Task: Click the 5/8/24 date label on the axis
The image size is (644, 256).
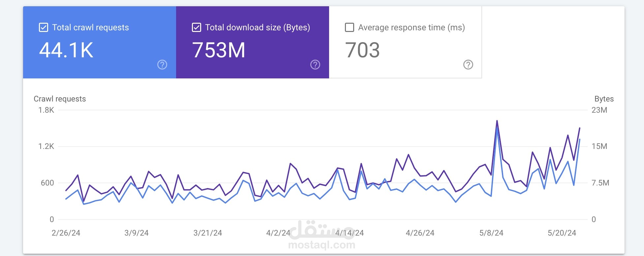Action: pos(491,233)
